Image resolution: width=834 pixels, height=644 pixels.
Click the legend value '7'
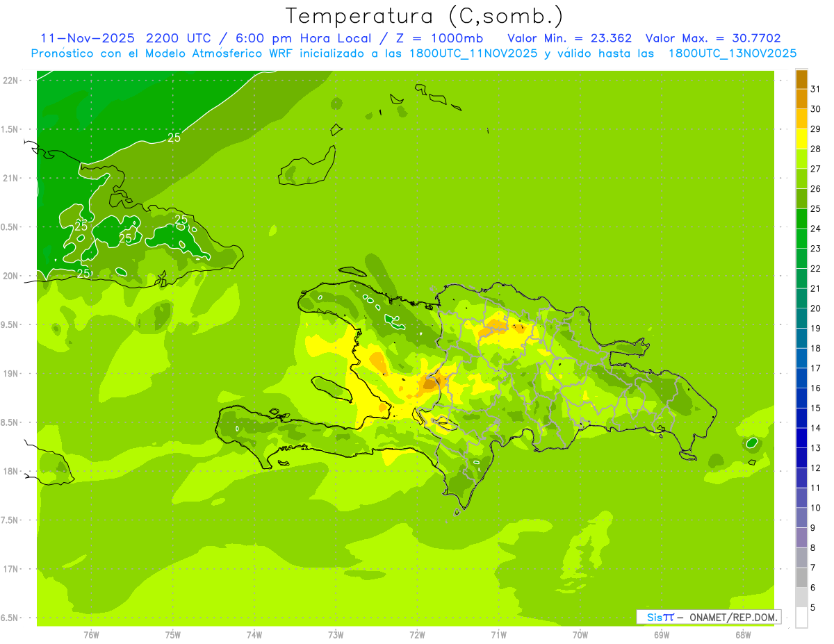click(x=813, y=568)
